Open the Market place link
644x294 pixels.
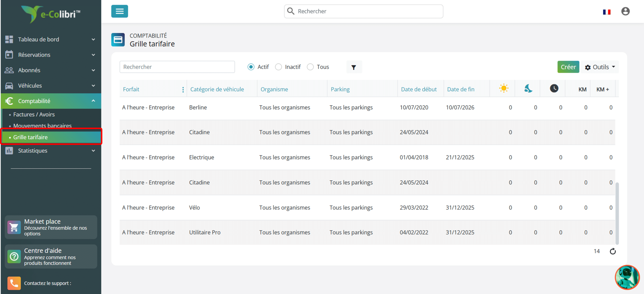point(51,227)
